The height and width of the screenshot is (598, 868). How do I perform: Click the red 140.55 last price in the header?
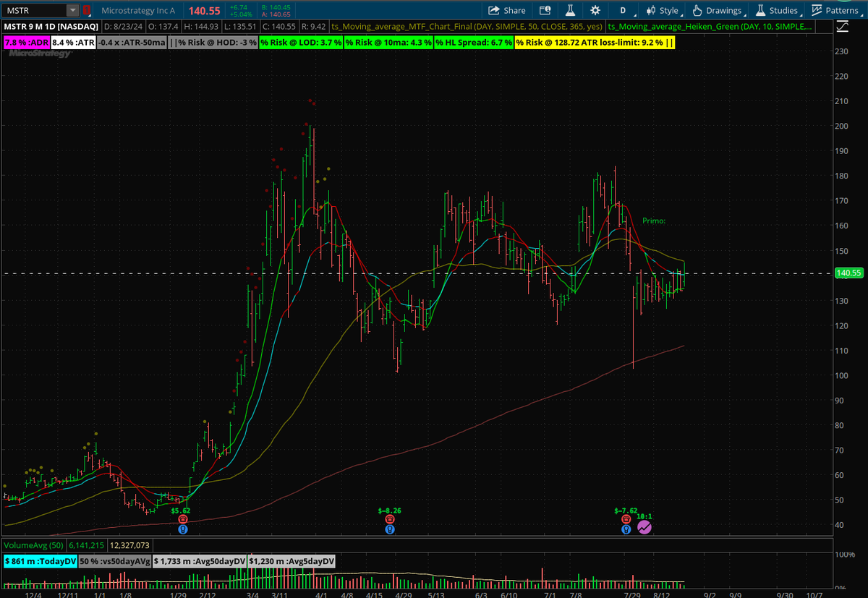coord(203,11)
